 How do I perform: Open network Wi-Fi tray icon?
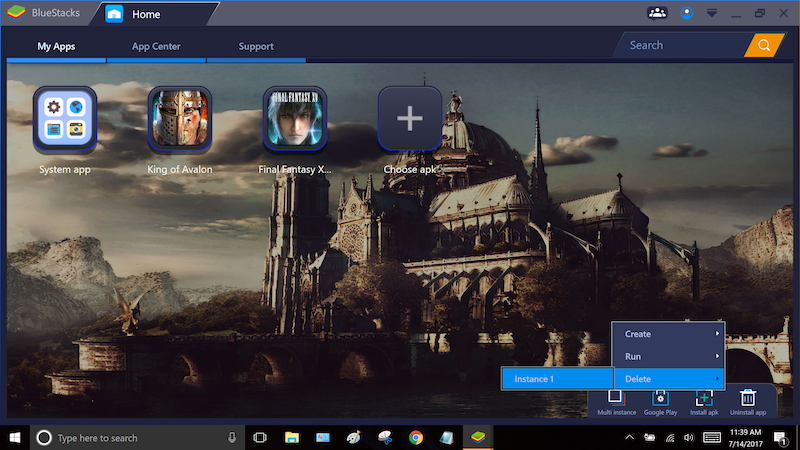pos(670,437)
